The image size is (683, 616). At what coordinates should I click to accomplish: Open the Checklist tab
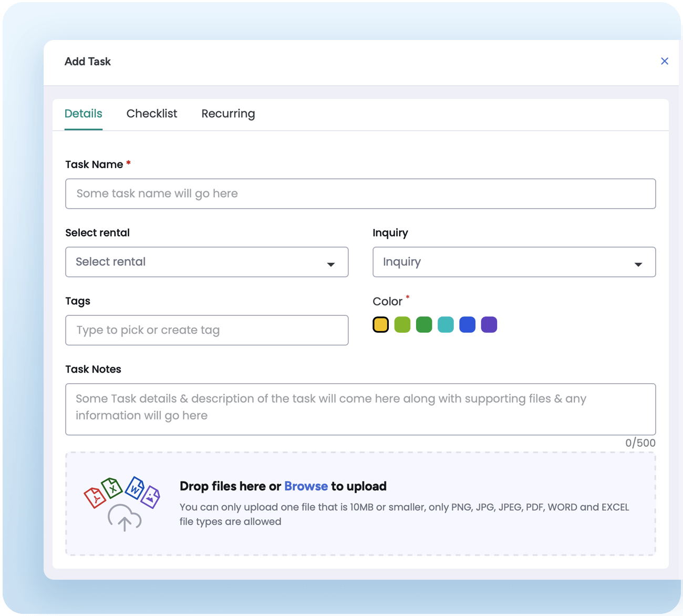tap(152, 114)
